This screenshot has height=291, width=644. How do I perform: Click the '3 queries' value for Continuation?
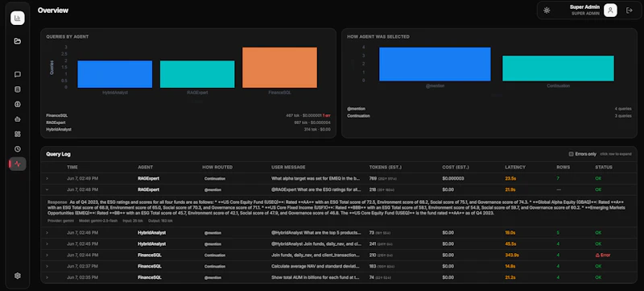[623, 116]
